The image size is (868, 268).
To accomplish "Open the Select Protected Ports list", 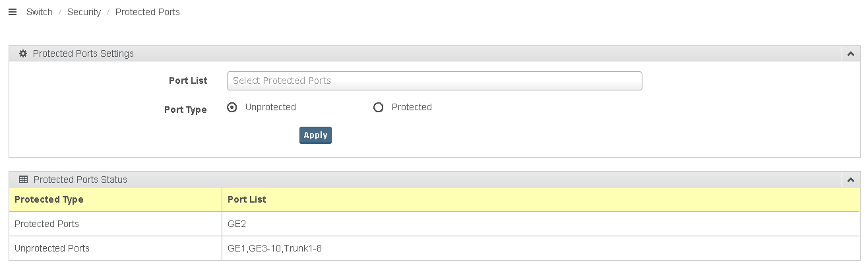I will coord(434,81).
